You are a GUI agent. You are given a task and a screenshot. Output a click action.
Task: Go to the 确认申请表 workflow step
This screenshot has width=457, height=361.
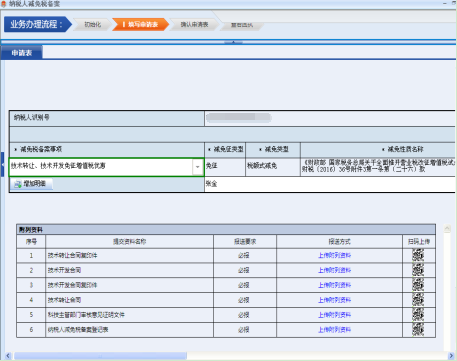(194, 24)
